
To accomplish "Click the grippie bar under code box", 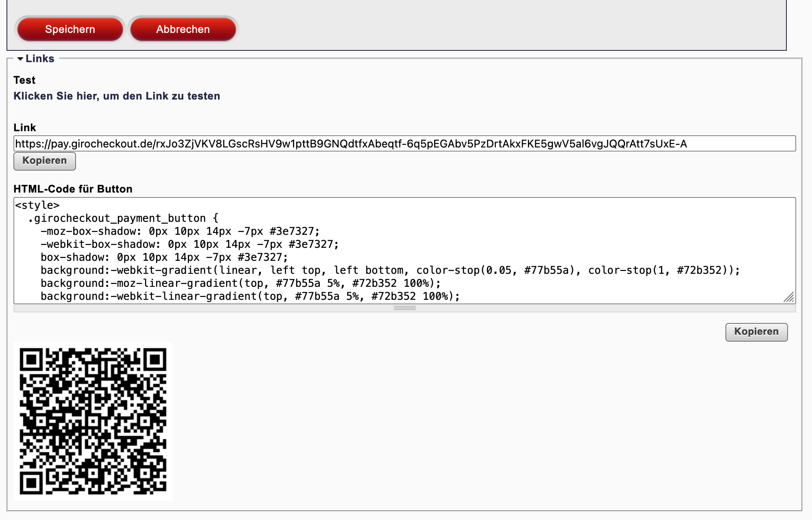I will (404, 308).
